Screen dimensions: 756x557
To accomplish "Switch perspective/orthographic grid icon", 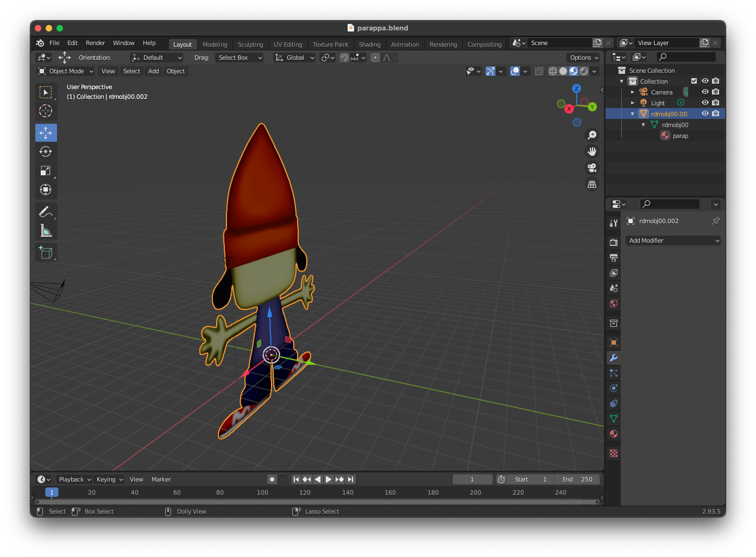I will pyautogui.click(x=592, y=184).
